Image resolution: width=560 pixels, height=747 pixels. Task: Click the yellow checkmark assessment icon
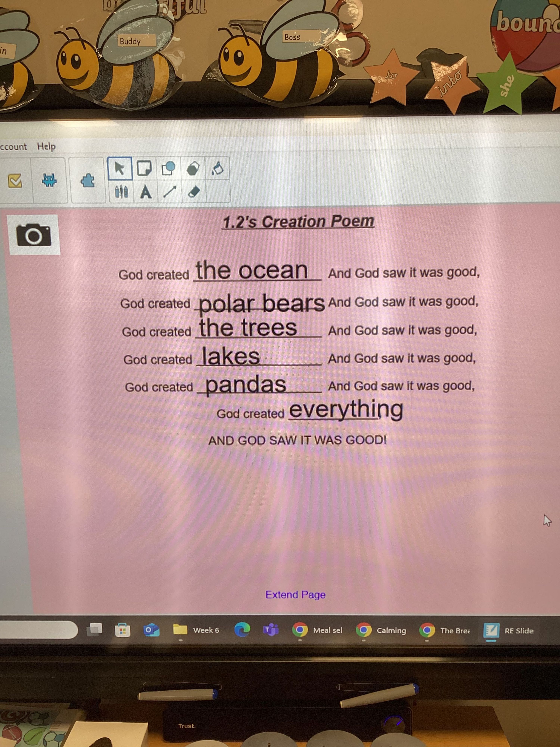15,181
